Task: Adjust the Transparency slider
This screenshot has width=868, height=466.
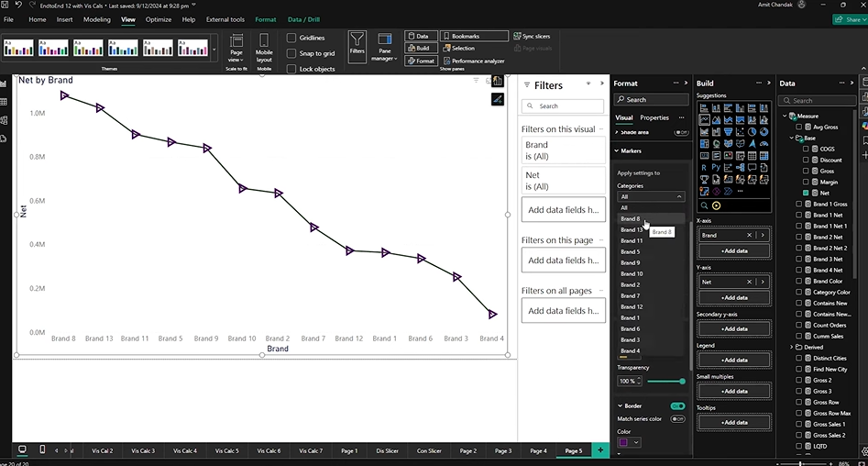Action: pos(666,382)
